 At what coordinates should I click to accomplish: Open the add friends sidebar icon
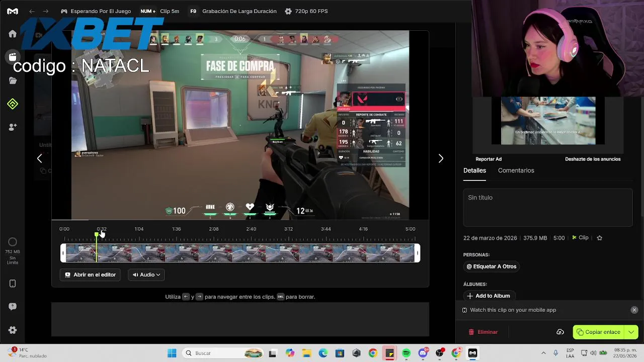(13, 127)
